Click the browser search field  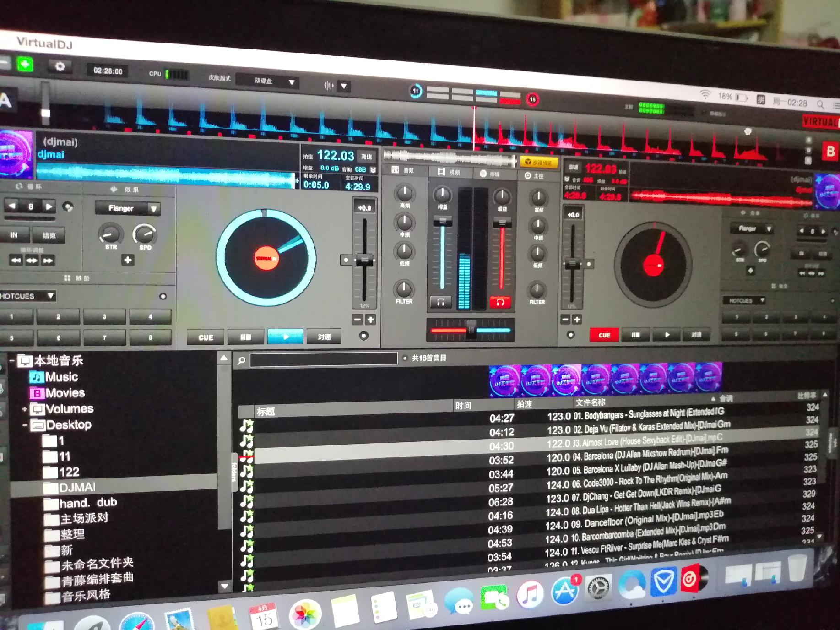(x=324, y=359)
